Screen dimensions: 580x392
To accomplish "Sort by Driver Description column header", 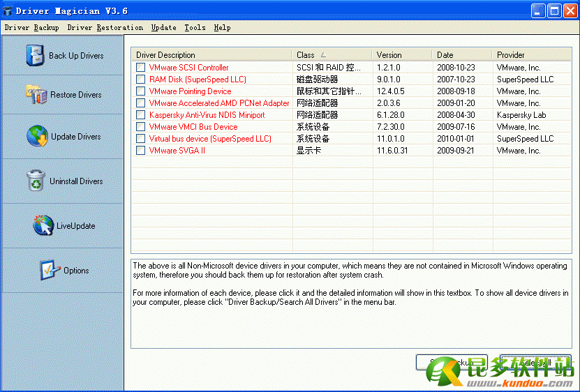I will coord(212,54).
